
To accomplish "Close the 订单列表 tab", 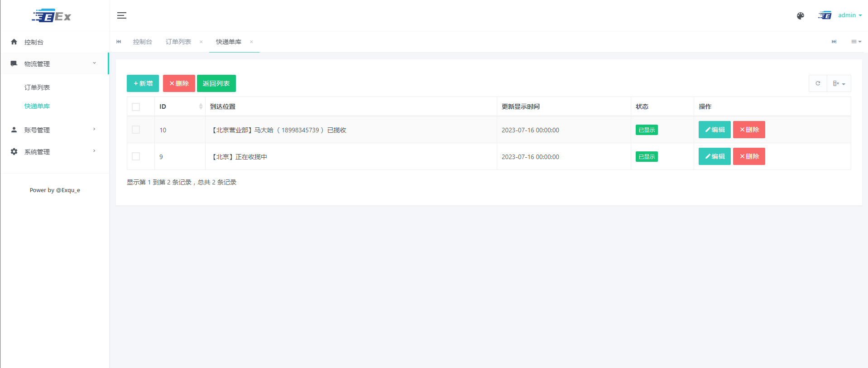I will click(x=201, y=42).
